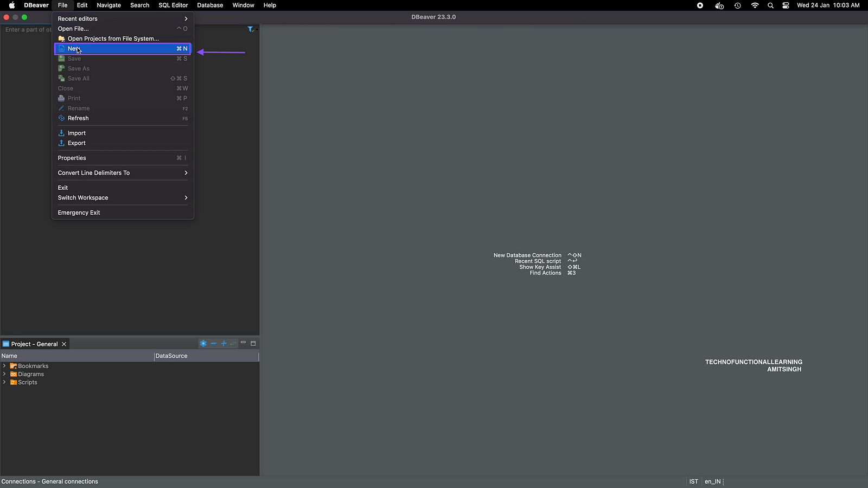Open the connection filter icon in Database Navigator
Screen dimensions: 868x488
point(251,29)
